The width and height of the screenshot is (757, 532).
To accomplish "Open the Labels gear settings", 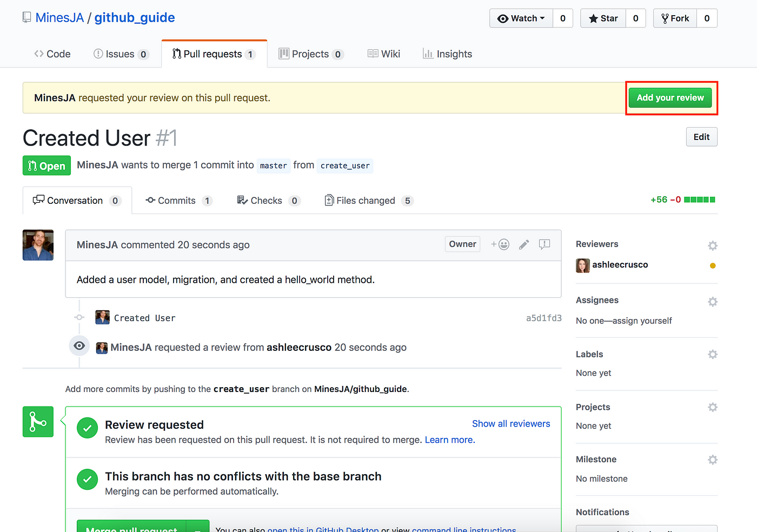I will coord(713,354).
